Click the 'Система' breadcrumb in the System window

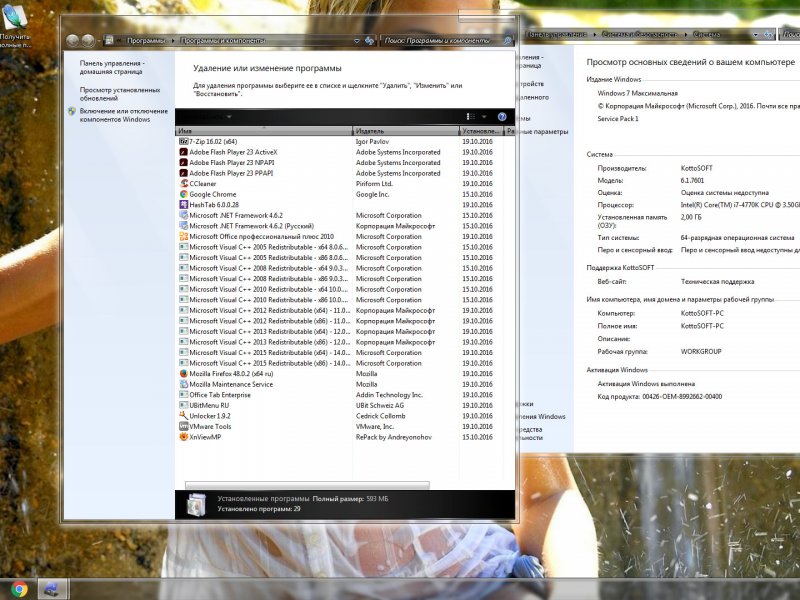[707, 35]
